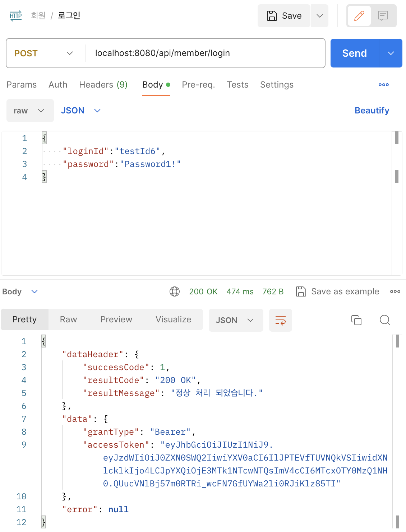Click the network globe icon
The image size is (406, 532).
coord(175,291)
